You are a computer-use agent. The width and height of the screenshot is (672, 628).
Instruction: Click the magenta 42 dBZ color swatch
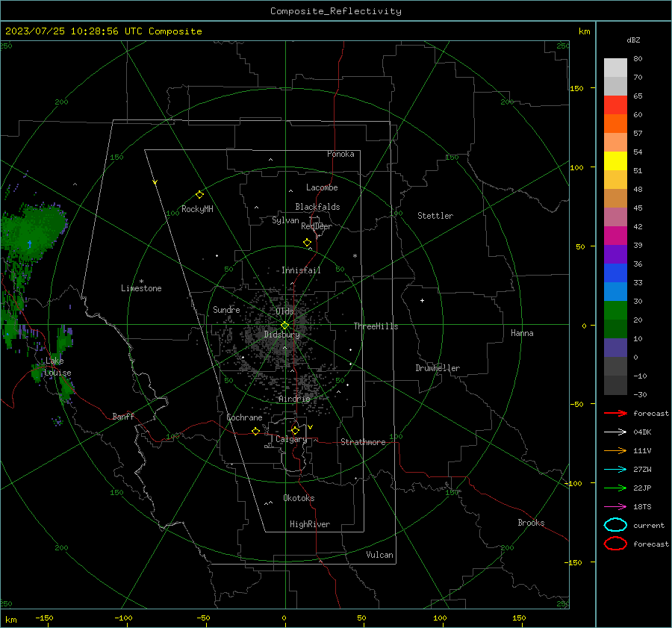pyautogui.click(x=615, y=235)
